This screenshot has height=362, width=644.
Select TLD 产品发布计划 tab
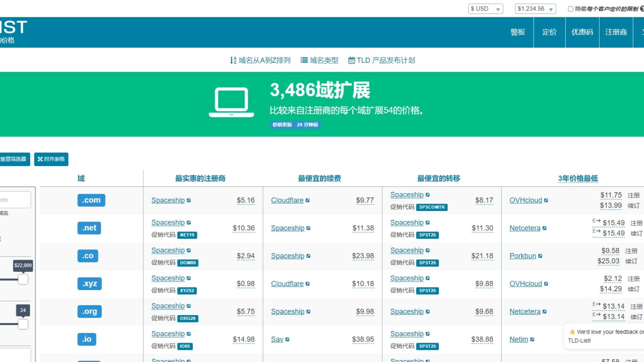[x=382, y=60]
